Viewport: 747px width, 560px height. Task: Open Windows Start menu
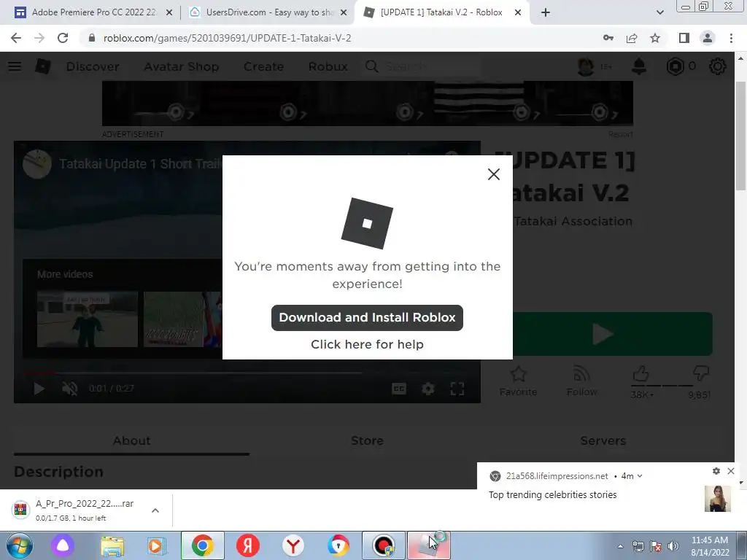tap(20, 545)
